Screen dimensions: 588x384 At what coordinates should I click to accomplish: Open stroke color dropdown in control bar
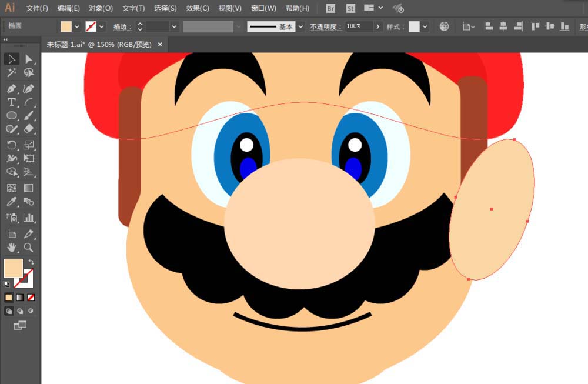click(x=102, y=26)
